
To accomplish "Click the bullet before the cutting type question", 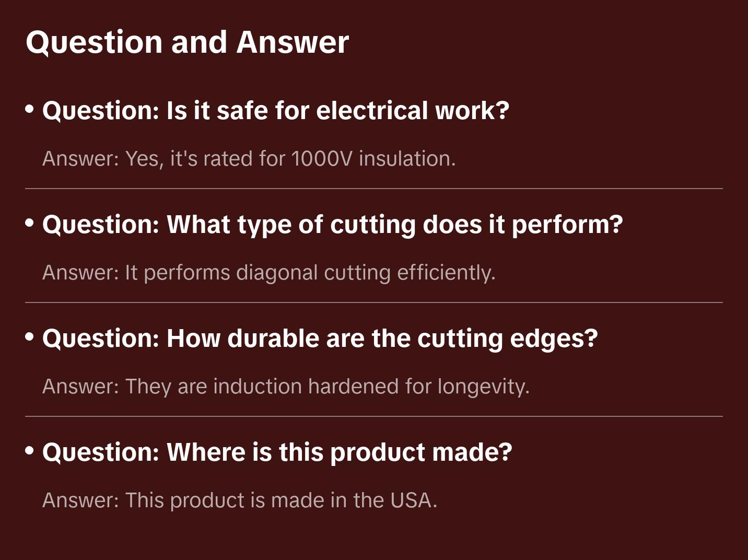I will (30, 224).
